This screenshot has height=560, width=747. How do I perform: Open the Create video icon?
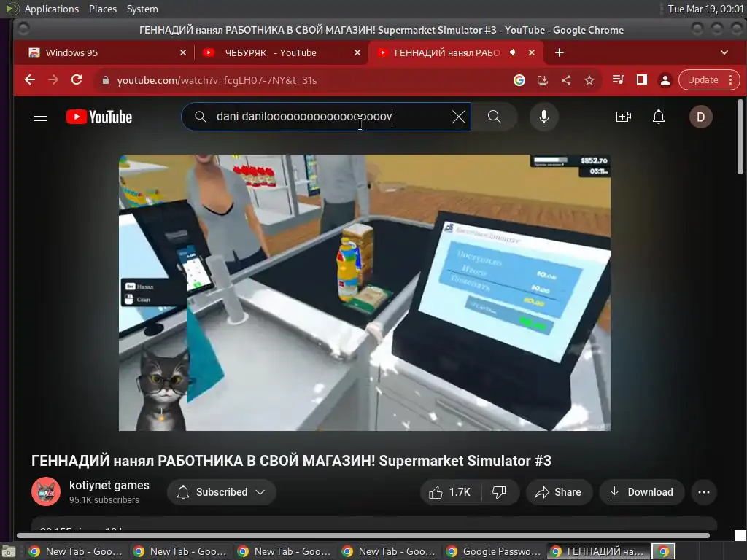click(623, 117)
